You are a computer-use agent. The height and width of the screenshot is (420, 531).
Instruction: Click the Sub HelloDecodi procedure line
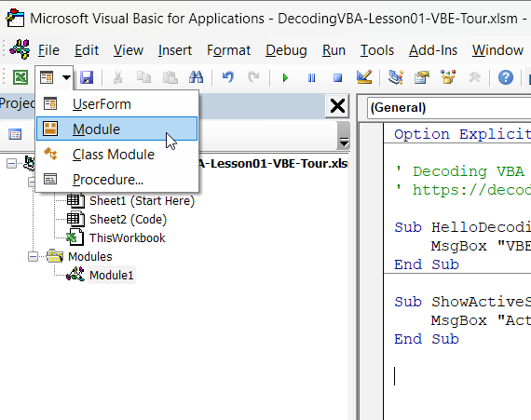point(462,227)
